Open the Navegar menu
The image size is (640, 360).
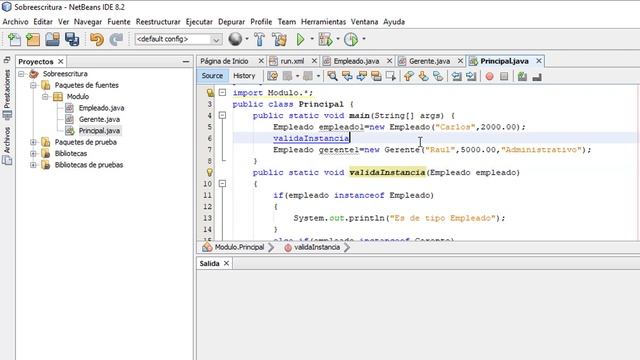88,22
